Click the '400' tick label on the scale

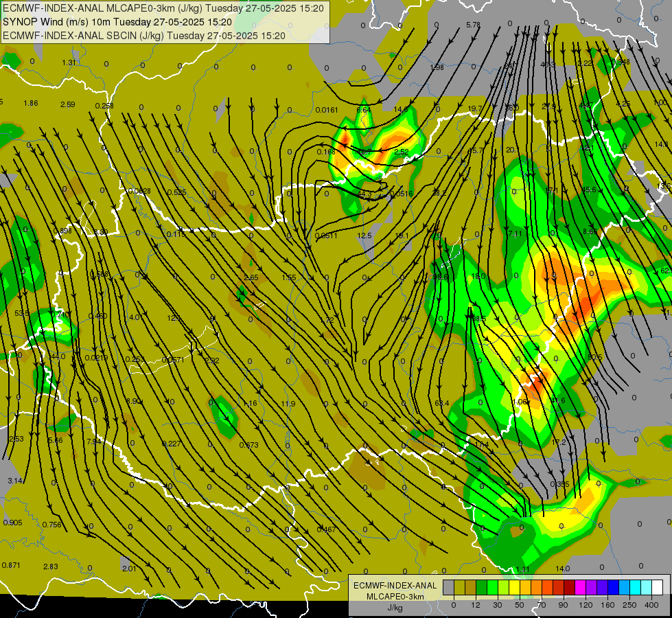click(x=651, y=605)
